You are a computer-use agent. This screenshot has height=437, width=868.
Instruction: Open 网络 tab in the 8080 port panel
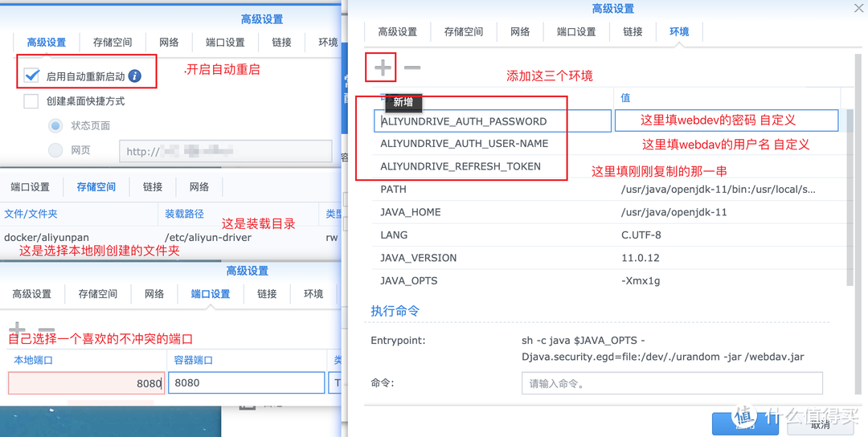pos(154,294)
